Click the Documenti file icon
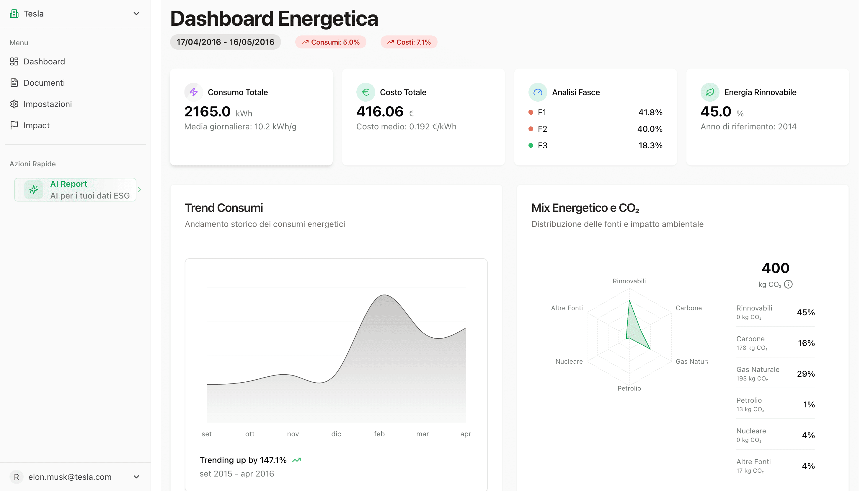The image size is (868, 491). [x=14, y=83]
